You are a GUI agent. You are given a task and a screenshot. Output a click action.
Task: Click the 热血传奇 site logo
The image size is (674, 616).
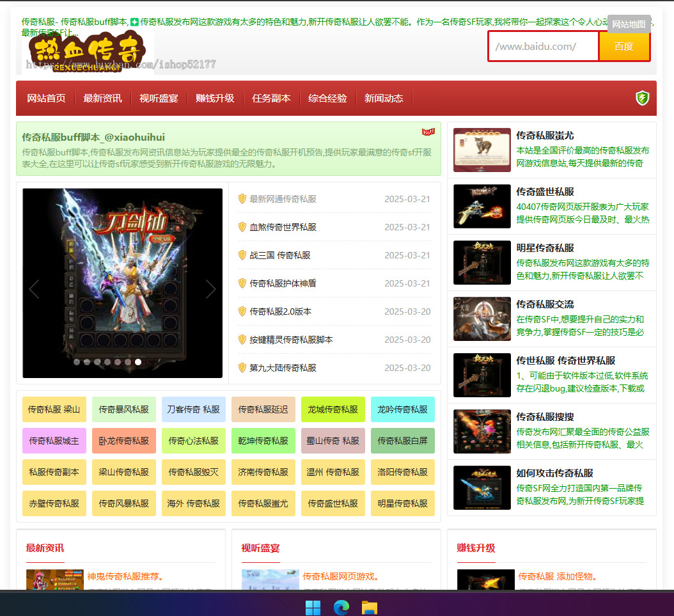(x=87, y=52)
